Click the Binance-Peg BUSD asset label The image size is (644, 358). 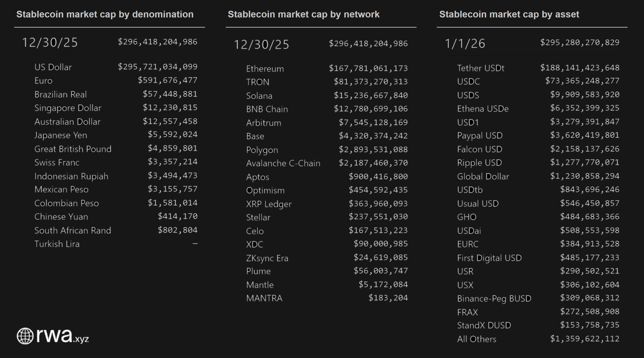coord(494,298)
